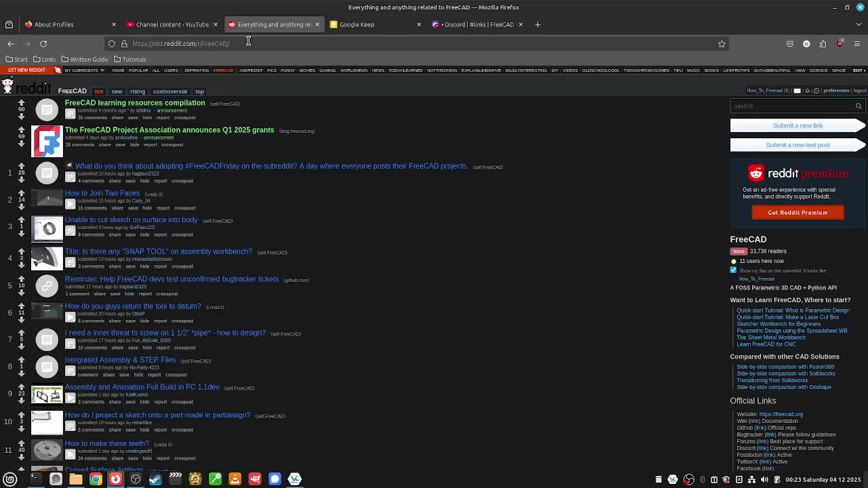
Task: Expand text preview of 'How to Join Two Faces'
Action: (x=70, y=204)
